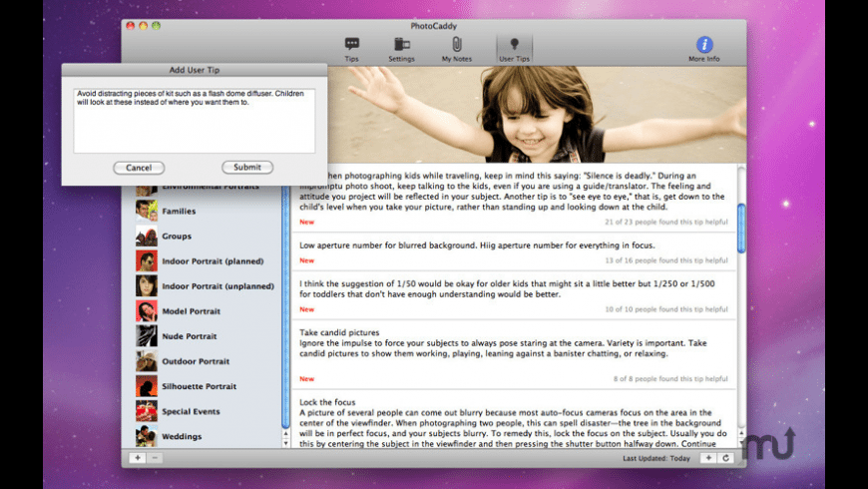Choose Indoor Portrait (planned) label
This screenshot has height=489, width=868.
(x=213, y=261)
